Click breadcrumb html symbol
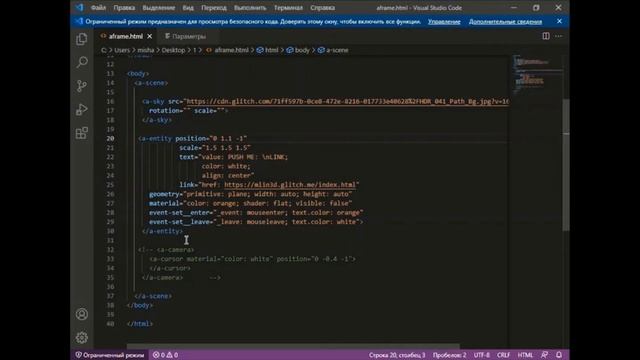The width and height of the screenshot is (640, 360). 268,50
